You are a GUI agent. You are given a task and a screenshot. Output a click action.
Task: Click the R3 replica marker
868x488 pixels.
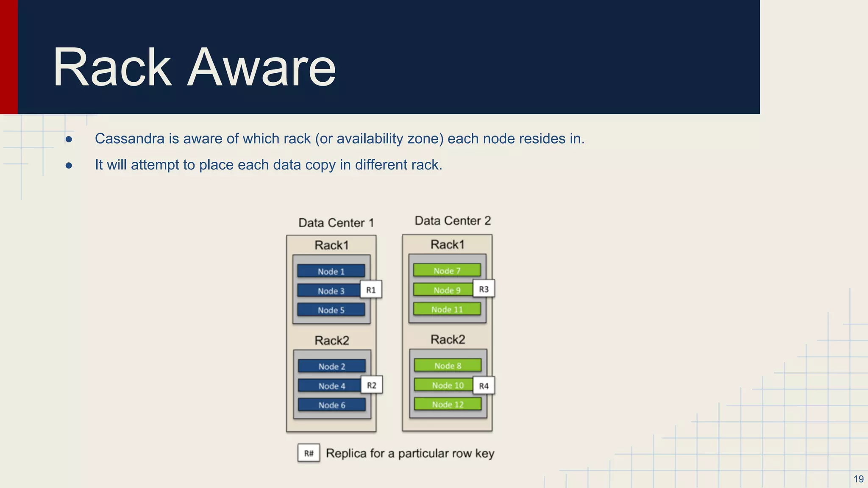pos(484,289)
